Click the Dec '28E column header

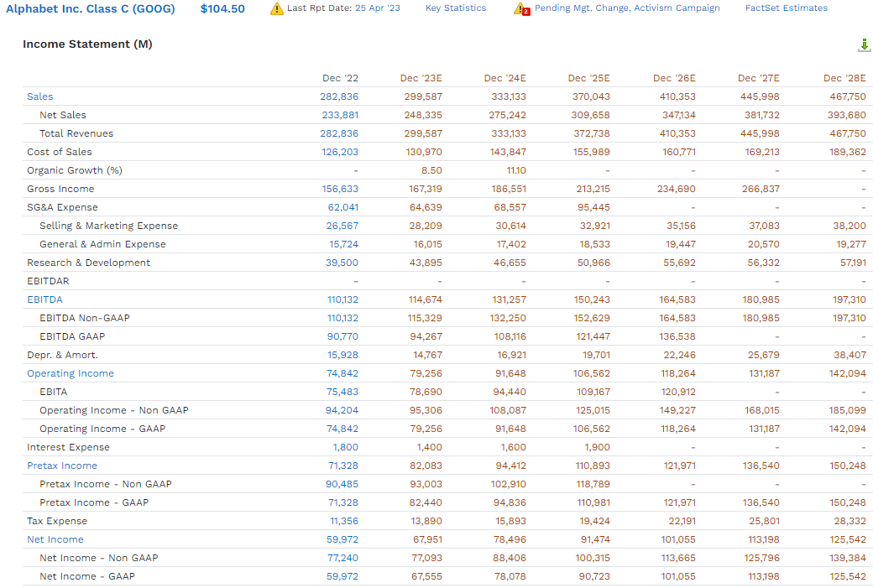tap(844, 78)
